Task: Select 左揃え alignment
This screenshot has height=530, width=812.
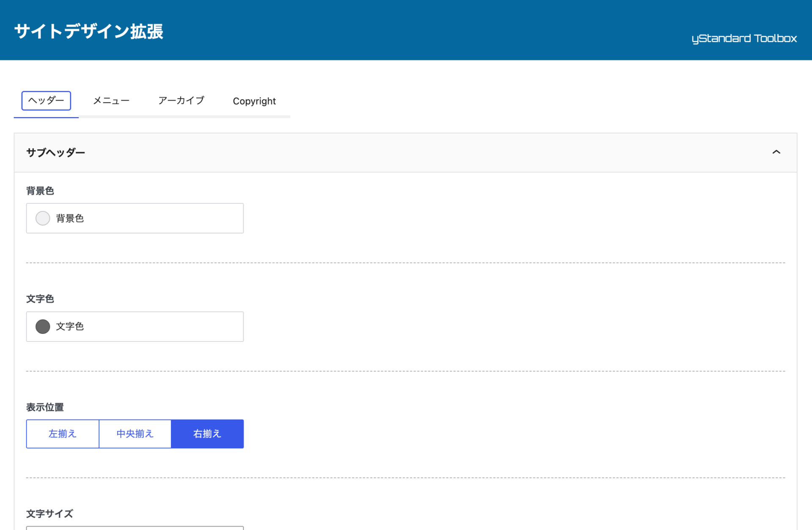Action: coord(63,434)
